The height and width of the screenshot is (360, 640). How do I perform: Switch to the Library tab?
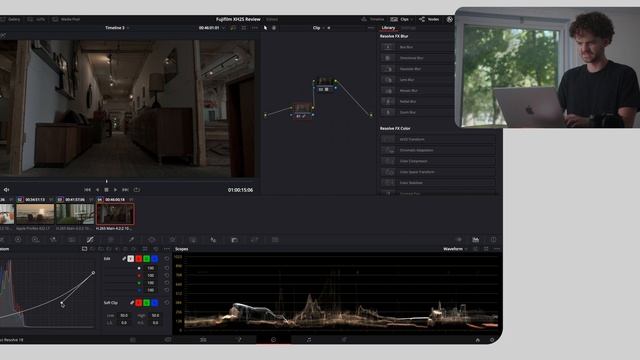tap(388, 28)
